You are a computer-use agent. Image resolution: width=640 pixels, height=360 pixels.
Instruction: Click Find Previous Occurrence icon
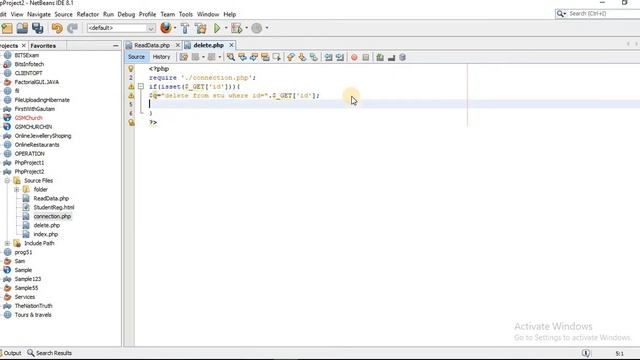(x=242, y=57)
